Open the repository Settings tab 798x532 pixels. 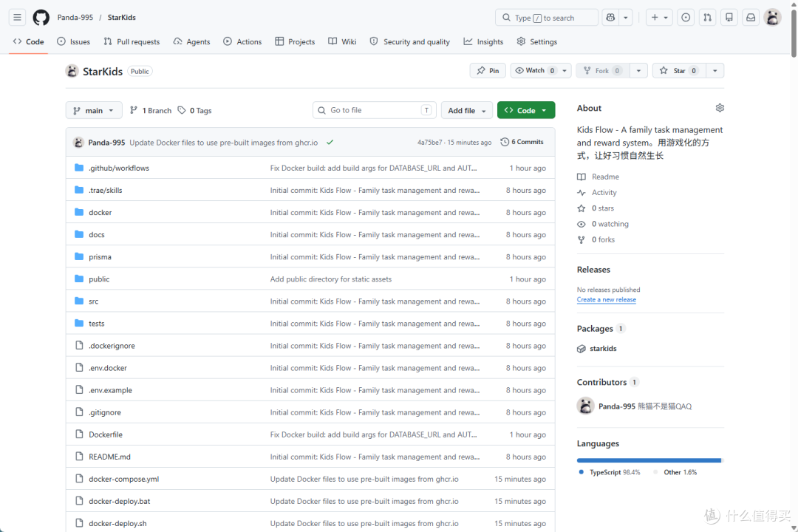[x=537, y=41]
